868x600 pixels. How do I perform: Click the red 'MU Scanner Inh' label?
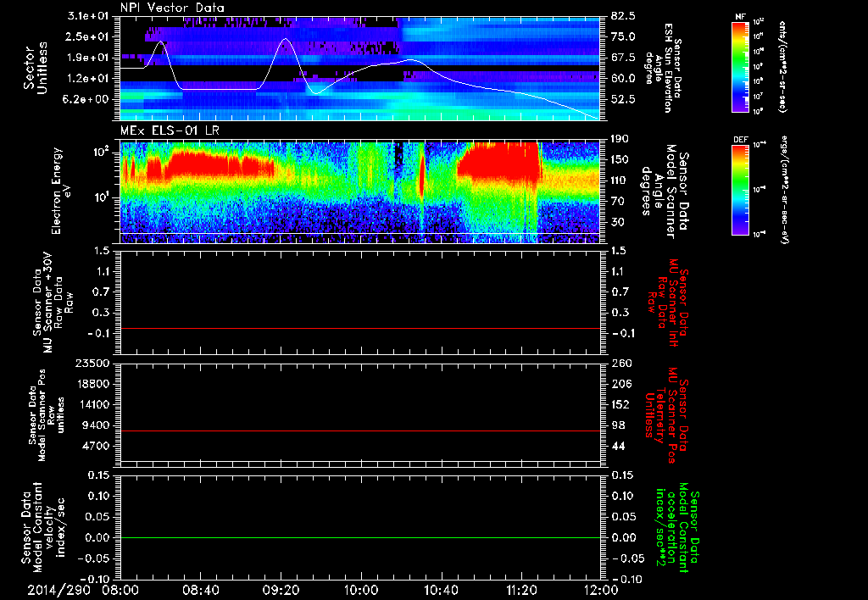[x=666, y=303]
